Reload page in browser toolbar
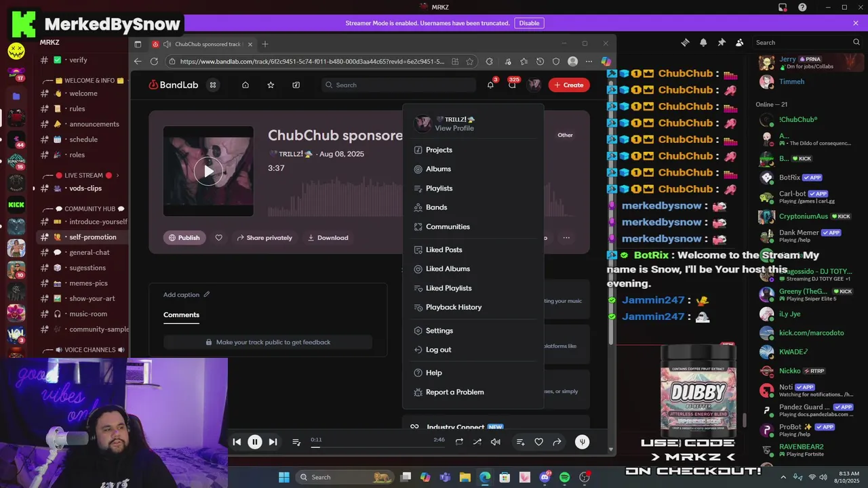This screenshot has height=488, width=868. click(154, 61)
